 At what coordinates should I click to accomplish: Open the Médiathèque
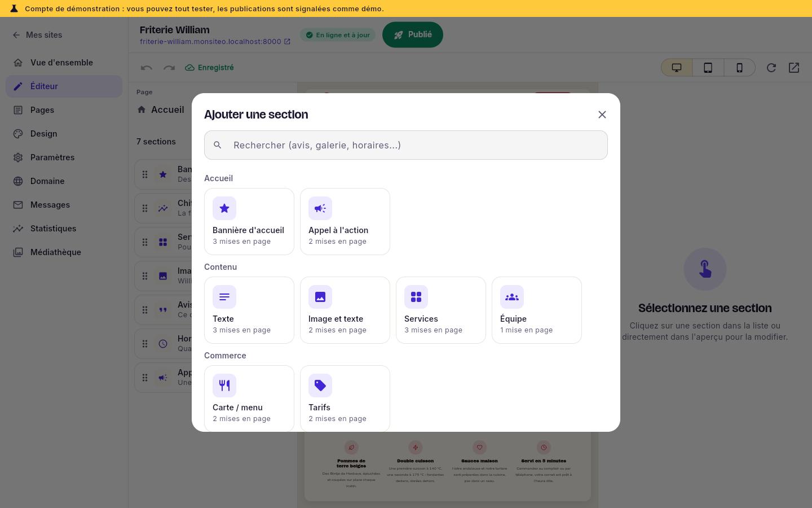point(64,252)
